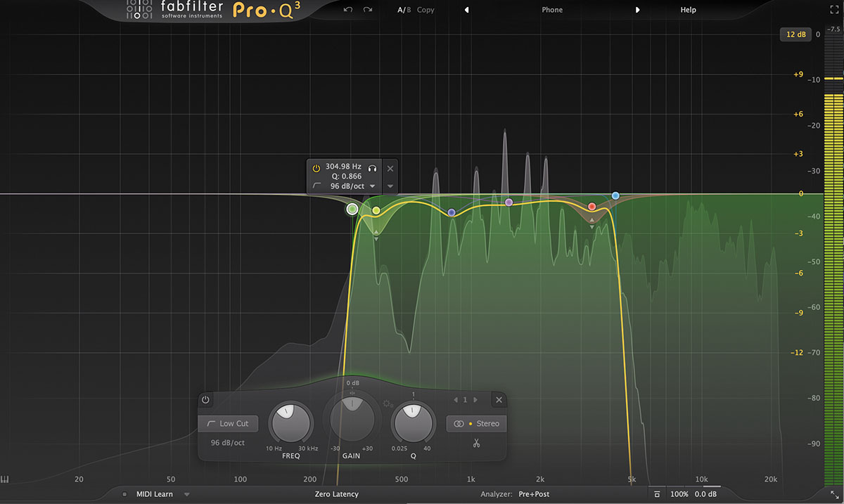Open the 96 dB/oct slope dropdown arrow
This screenshot has height=504, width=844.
(x=372, y=186)
